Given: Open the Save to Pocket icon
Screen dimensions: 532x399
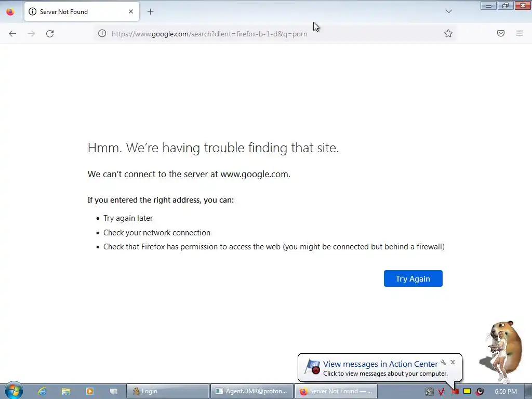Looking at the screenshot, I should coord(501,33).
